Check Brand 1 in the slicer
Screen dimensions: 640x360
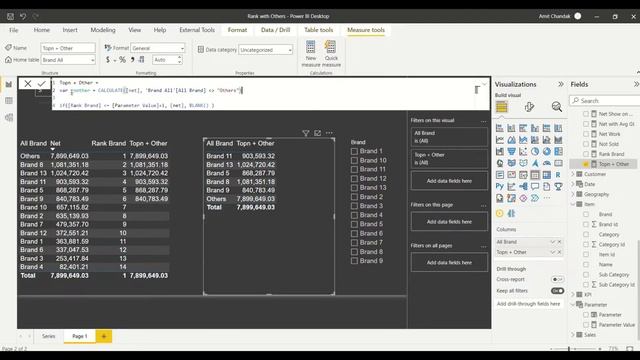pos(354,151)
